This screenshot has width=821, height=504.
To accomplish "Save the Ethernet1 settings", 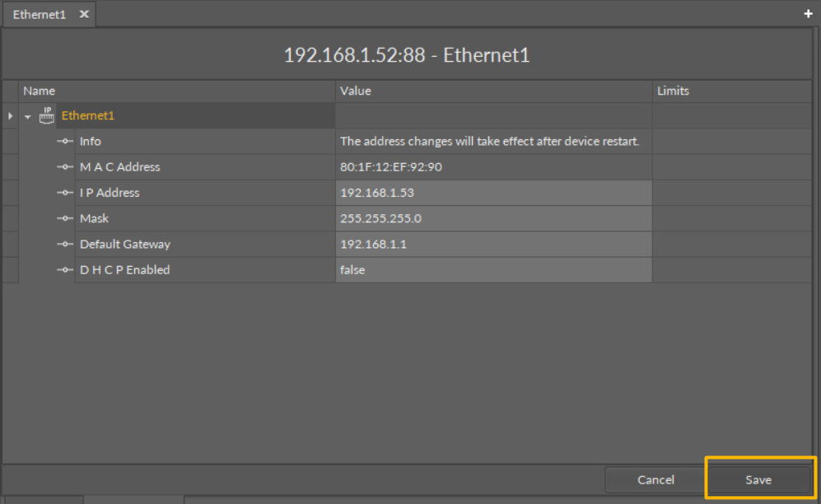I will (x=758, y=479).
